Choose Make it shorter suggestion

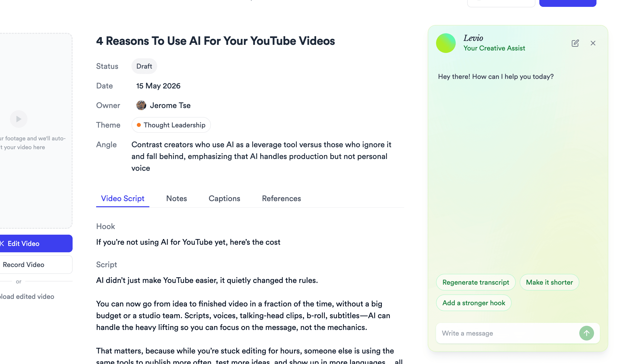[x=549, y=282]
